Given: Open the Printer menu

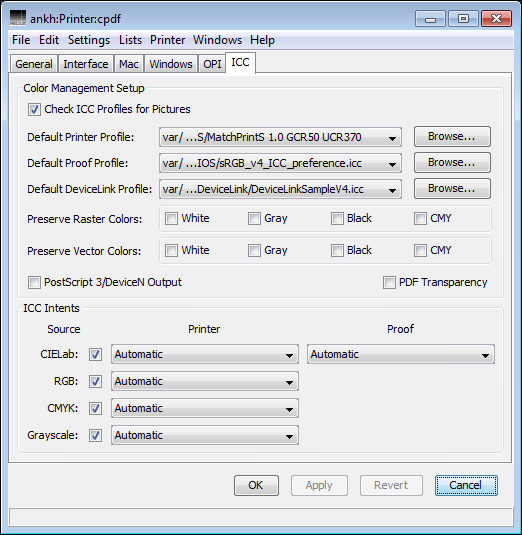Looking at the screenshot, I should pyautogui.click(x=168, y=40).
